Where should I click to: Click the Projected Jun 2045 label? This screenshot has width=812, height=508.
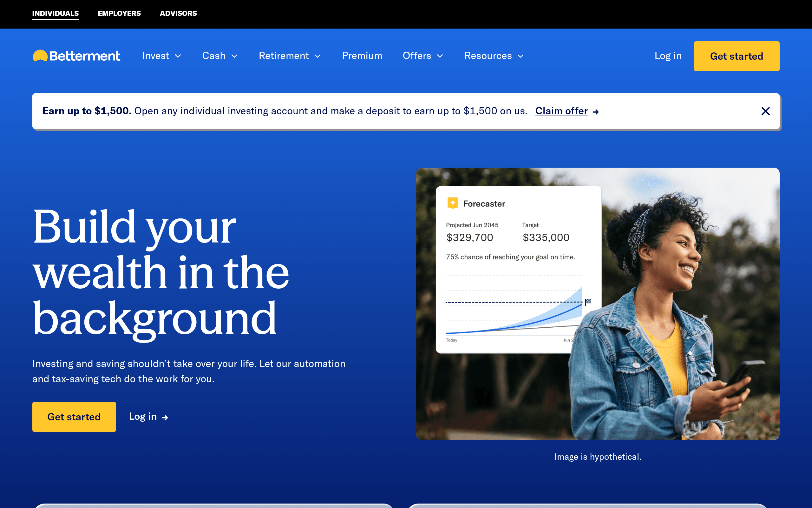pyautogui.click(x=472, y=225)
